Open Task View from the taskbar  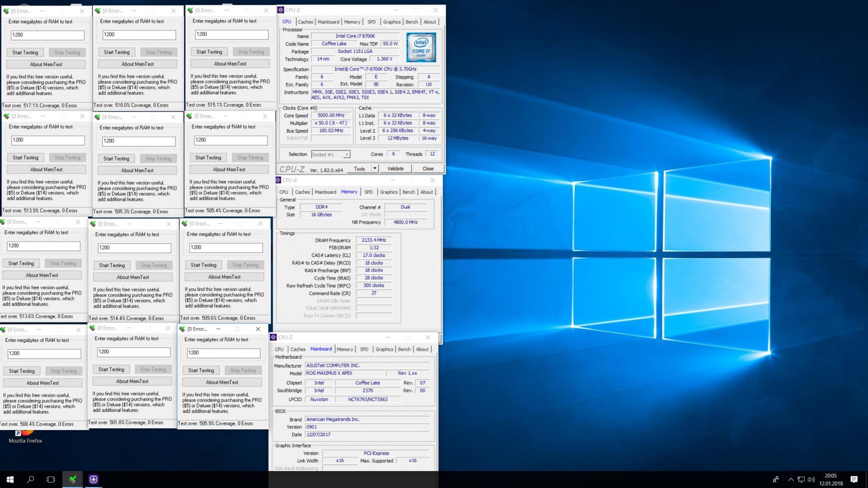[51, 479]
